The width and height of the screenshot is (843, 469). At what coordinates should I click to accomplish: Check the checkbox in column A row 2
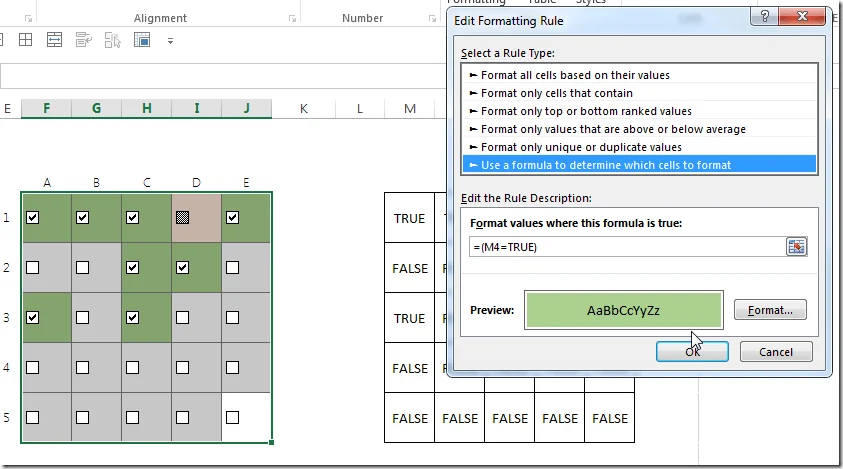[x=33, y=267]
